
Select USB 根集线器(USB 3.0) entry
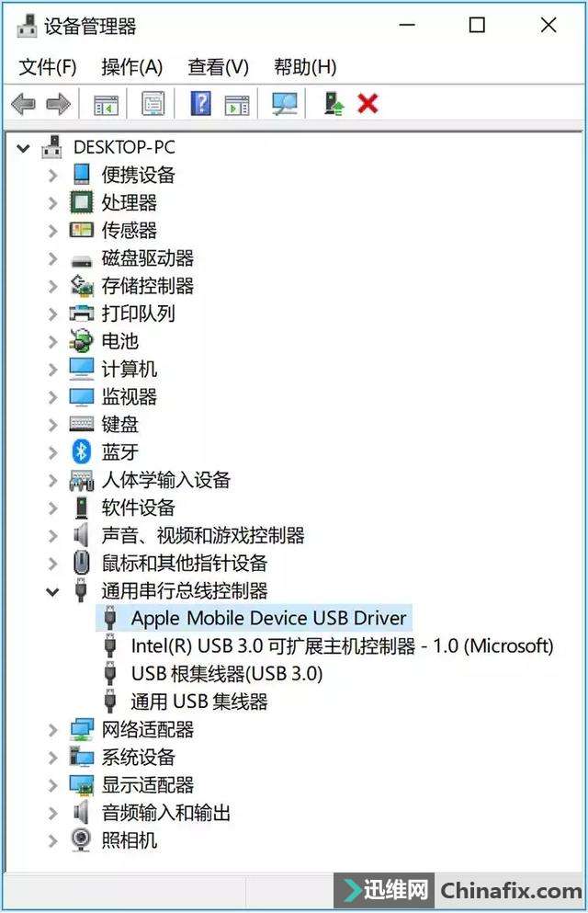(227, 674)
